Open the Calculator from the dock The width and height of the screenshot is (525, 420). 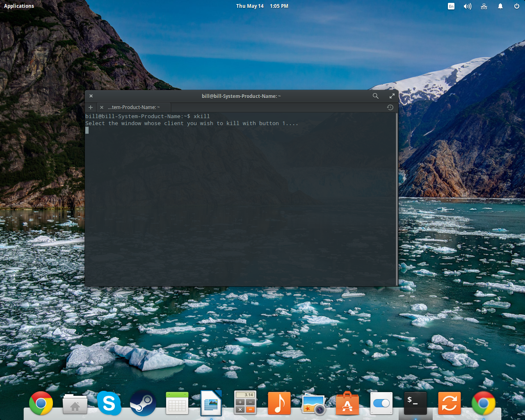point(245,403)
